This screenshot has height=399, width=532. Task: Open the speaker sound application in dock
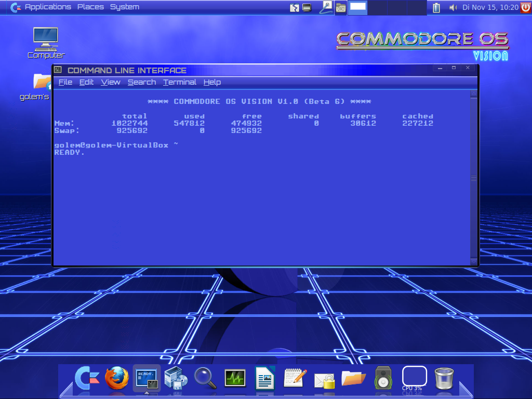click(x=383, y=378)
